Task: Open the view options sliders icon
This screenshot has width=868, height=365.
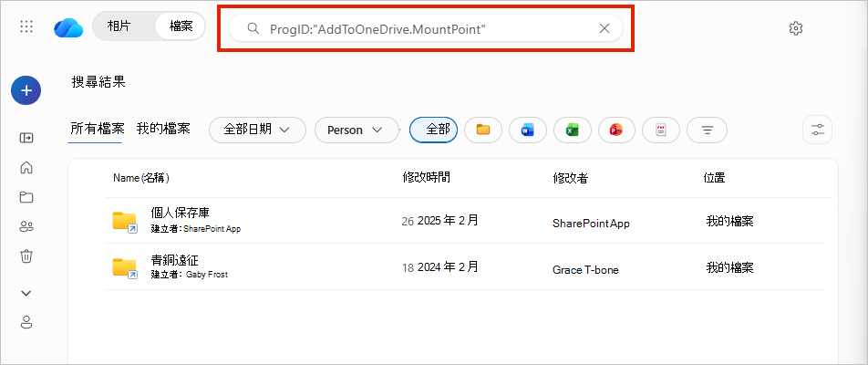Action: [x=818, y=130]
